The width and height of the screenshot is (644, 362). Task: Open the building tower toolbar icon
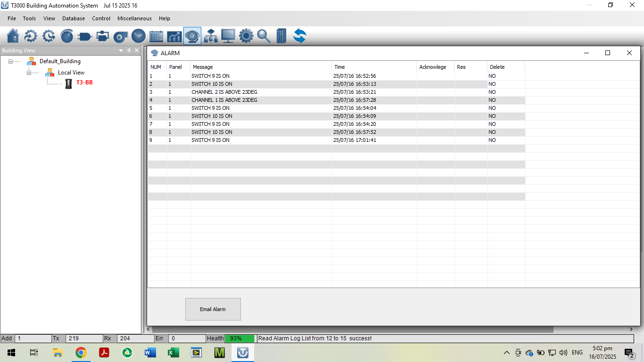[281, 36]
